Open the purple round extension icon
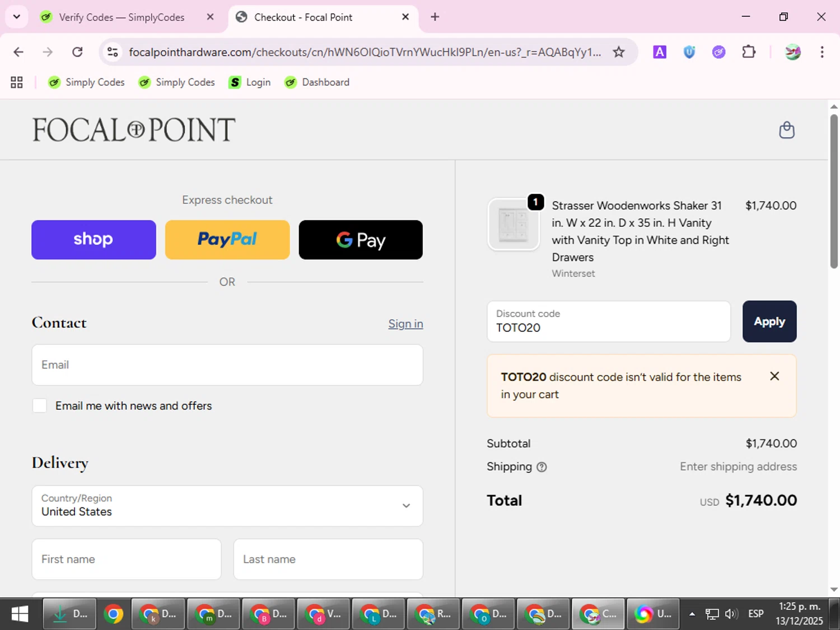Viewport: 840px width, 630px height. pos(718,52)
